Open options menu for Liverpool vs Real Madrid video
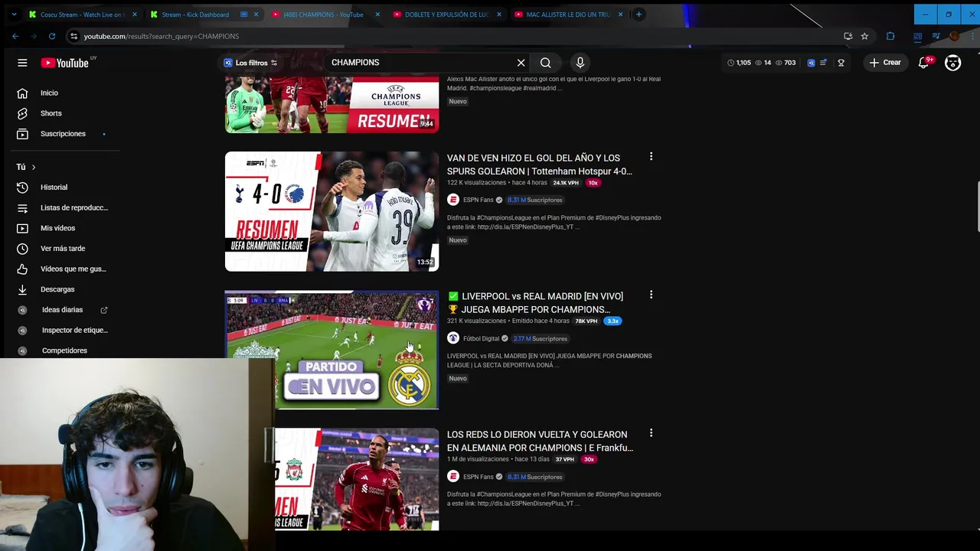980x551 pixels. (x=651, y=295)
